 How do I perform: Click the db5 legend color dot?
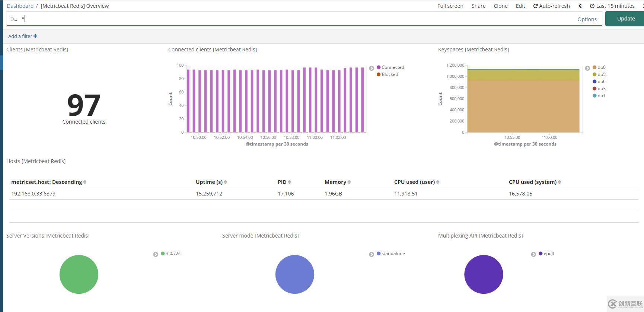594,74
